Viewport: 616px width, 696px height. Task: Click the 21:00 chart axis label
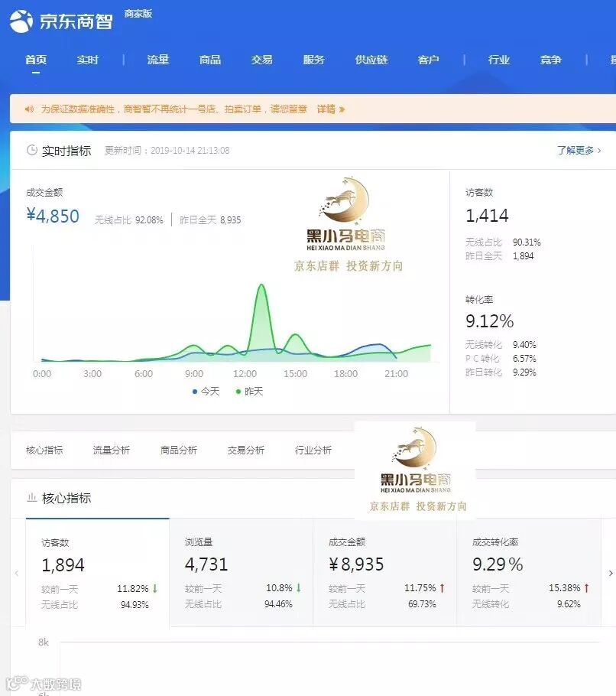click(x=397, y=374)
